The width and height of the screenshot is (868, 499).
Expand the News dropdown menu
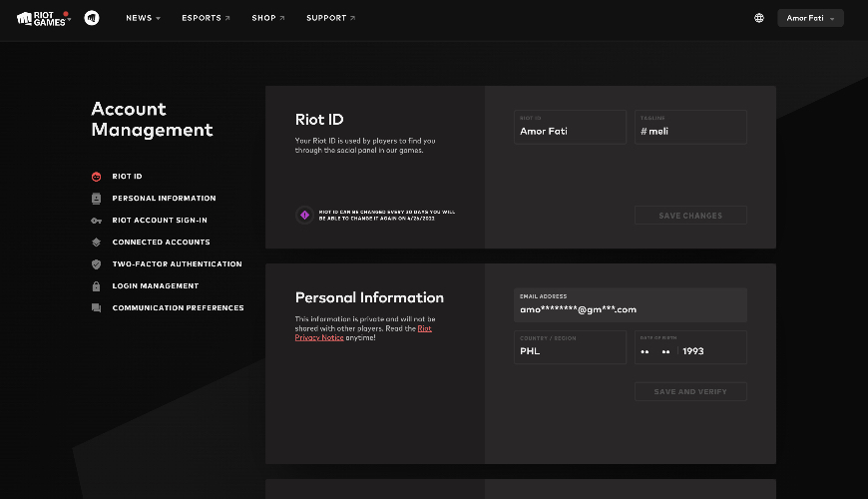pyautogui.click(x=143, y=18)
